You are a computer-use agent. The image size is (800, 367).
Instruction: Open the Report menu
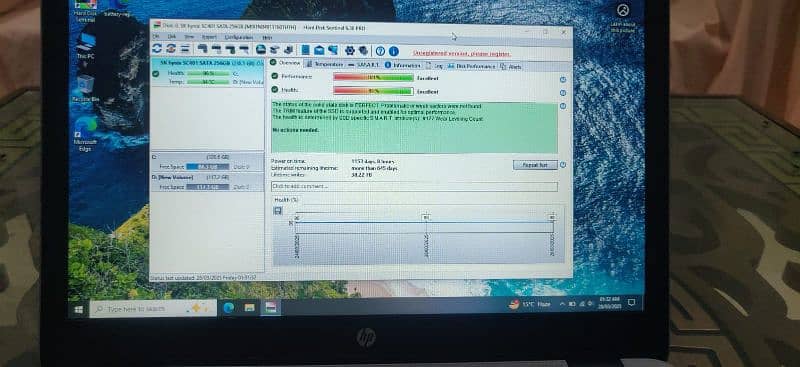pos(209,37)
